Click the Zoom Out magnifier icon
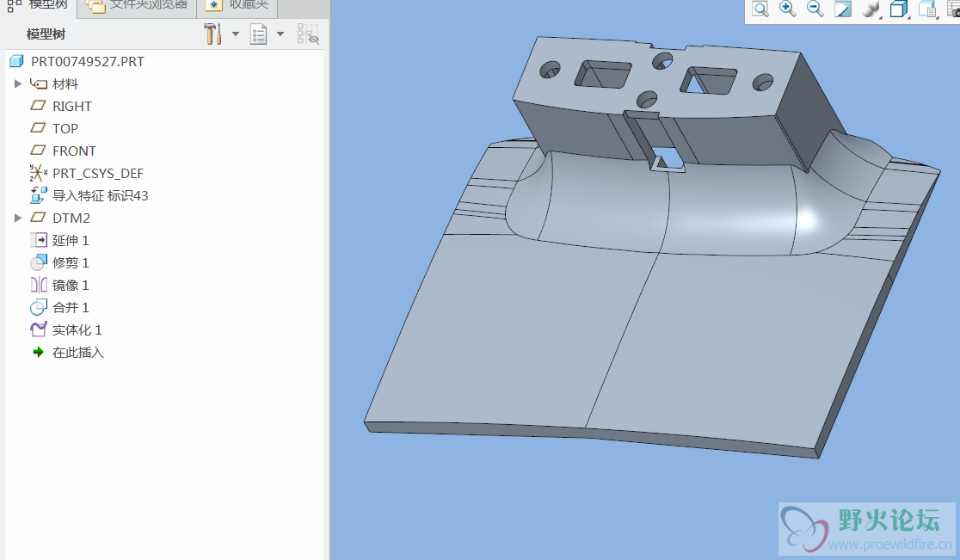960x560 pixels. point(815,9)
